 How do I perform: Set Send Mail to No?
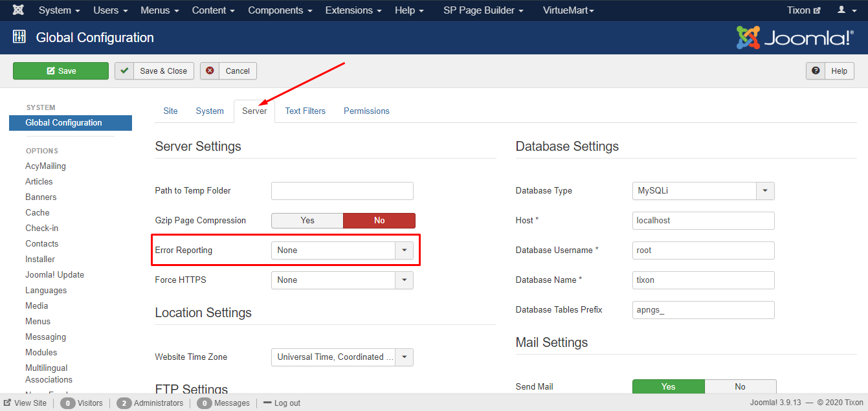(x=740, y=386)
